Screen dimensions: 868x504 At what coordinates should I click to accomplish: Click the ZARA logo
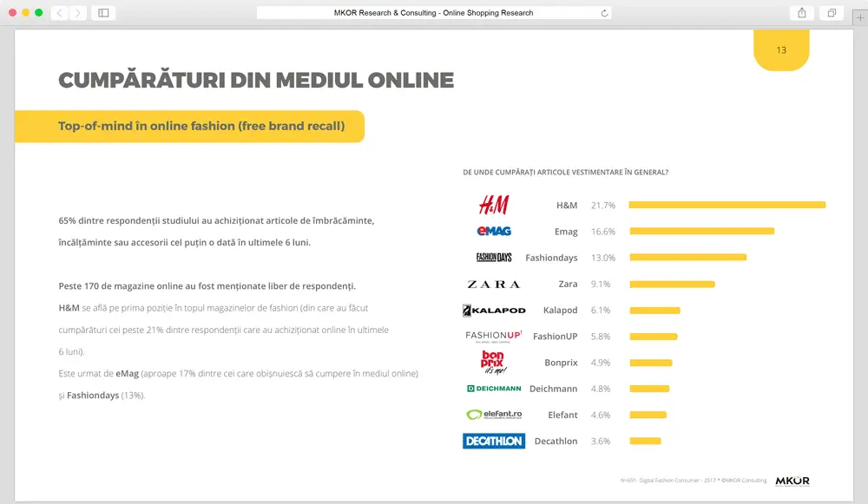pyautogui.click(x=494, y=285)
